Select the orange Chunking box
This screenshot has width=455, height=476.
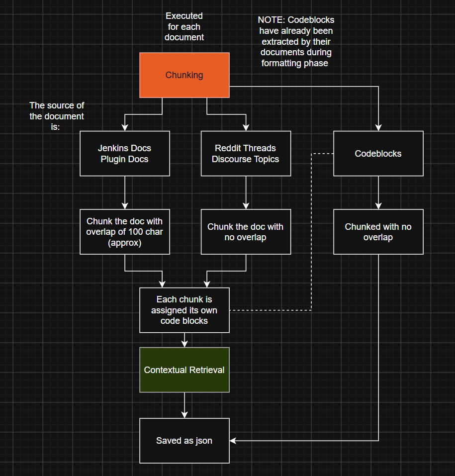(x=184, y=75)
